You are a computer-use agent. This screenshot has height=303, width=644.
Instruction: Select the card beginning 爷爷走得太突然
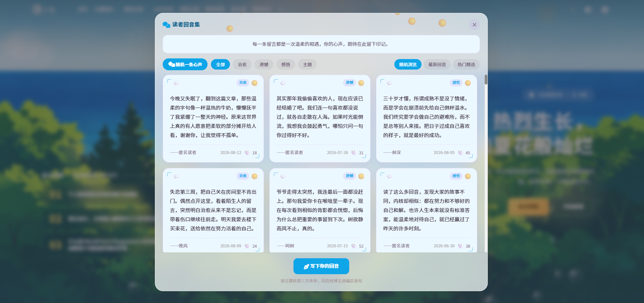[320, 210]
